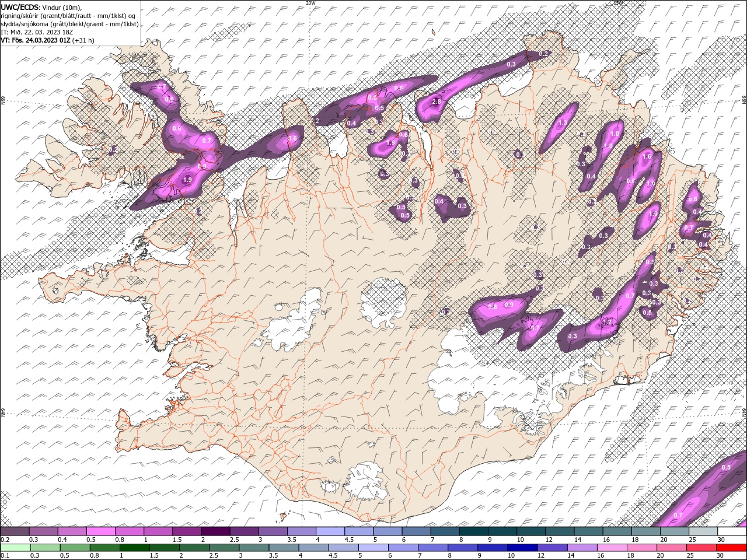Click the '25' label in the lower rain legend
747x560 pixels.
tap(691, 556)
